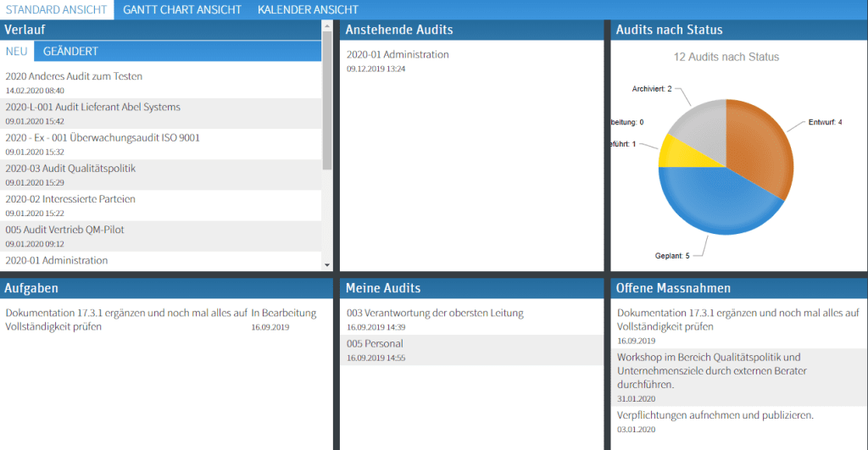Select 005 Personal in Meine Audits
This screenshot has height=450, width=868.
tap(375, 344)
